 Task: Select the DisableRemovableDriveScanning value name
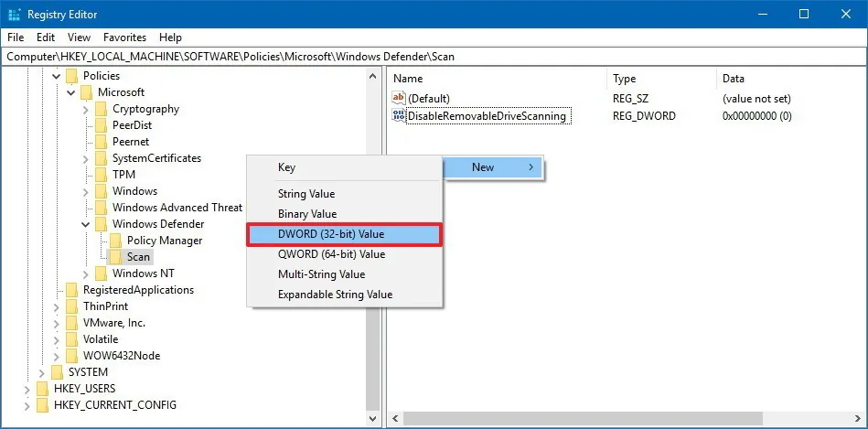pos(487,116)
